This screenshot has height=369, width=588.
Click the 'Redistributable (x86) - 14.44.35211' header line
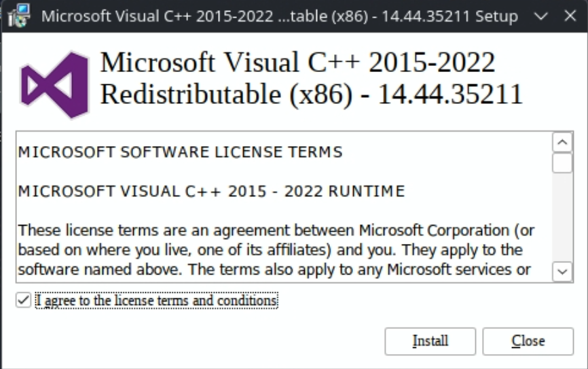click(312, 94)
